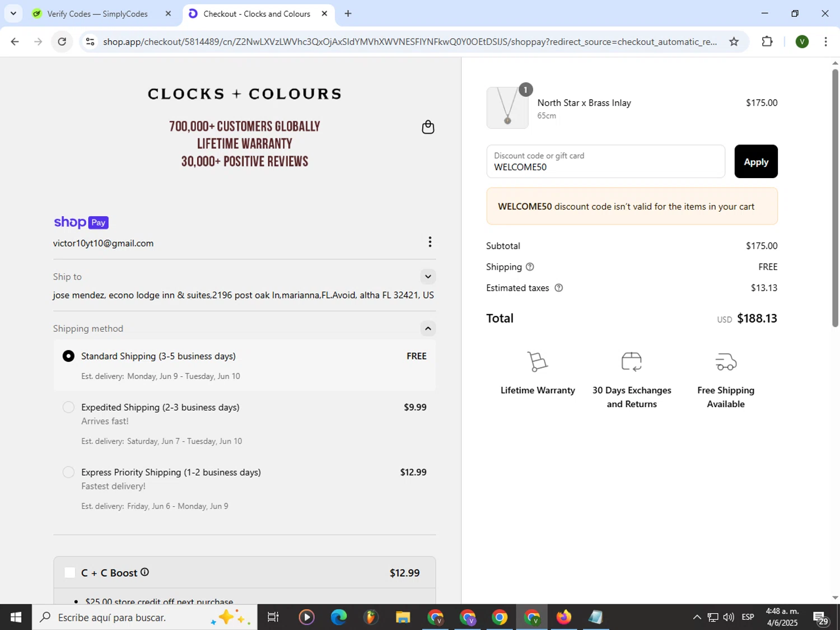Click the network tray icon
This screenshot has height=630, width=840.
click(713, 617)
